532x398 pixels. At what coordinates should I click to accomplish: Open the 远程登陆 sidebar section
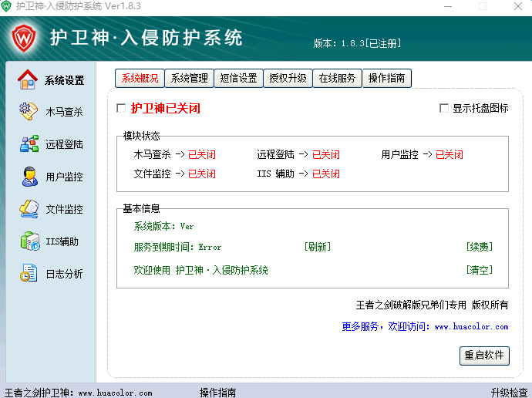point(64,144)
